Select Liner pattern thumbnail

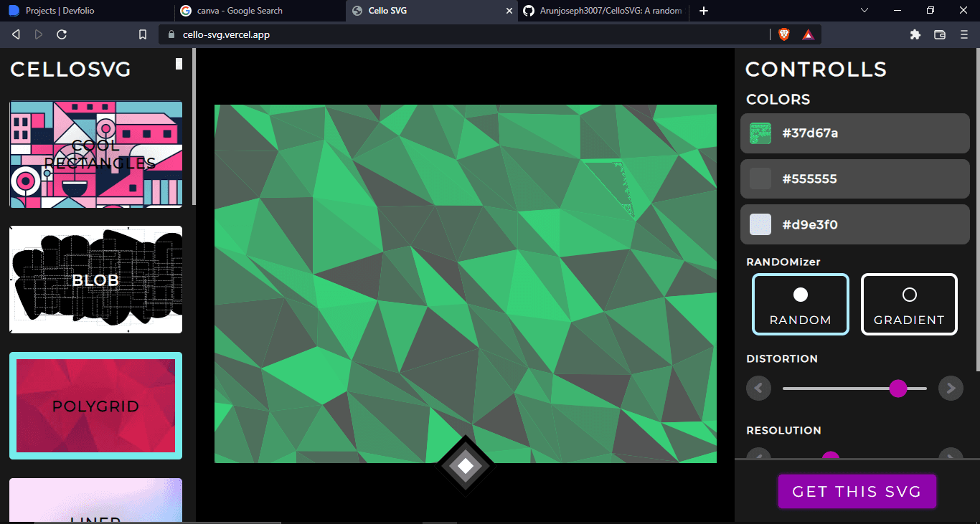click(95, 500)
